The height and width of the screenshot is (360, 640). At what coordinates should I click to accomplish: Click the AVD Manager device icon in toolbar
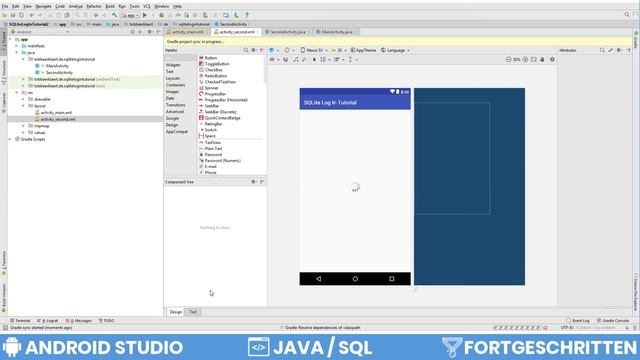pyautogui.click(x=205, y=15)
